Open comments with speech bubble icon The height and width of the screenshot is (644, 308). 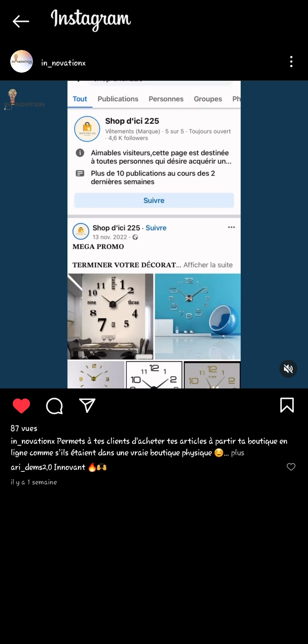54,406
